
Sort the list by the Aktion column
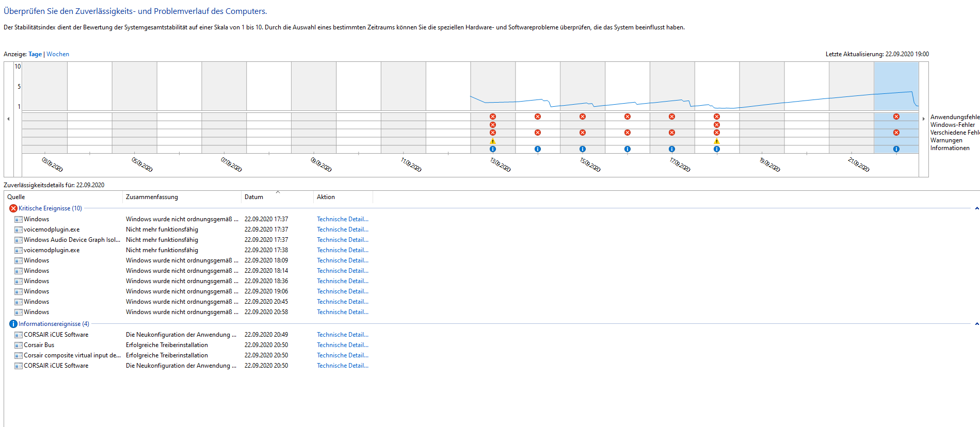pos(343,197)
